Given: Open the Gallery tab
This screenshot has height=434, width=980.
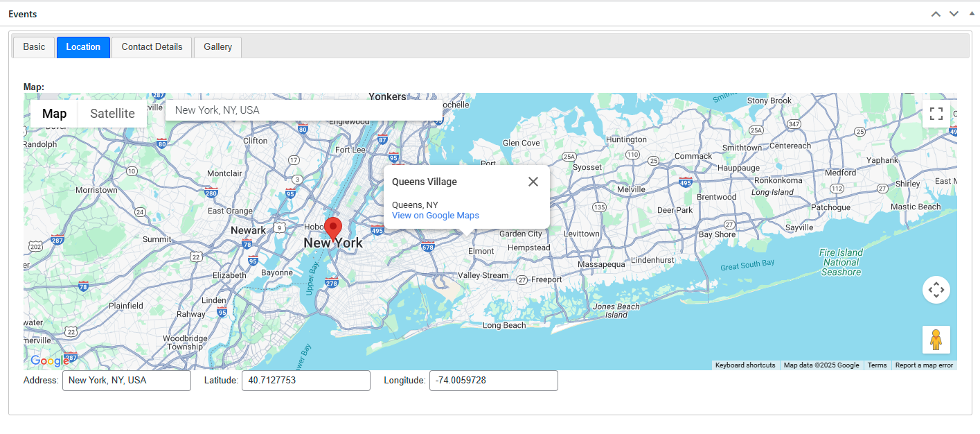Looking at the screenshot, I should (217, 47).
